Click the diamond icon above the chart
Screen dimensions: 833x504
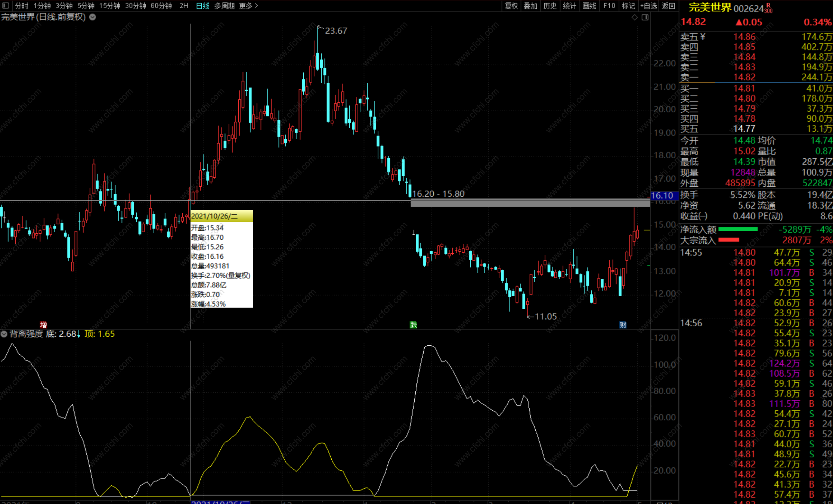tap(634, 17)
